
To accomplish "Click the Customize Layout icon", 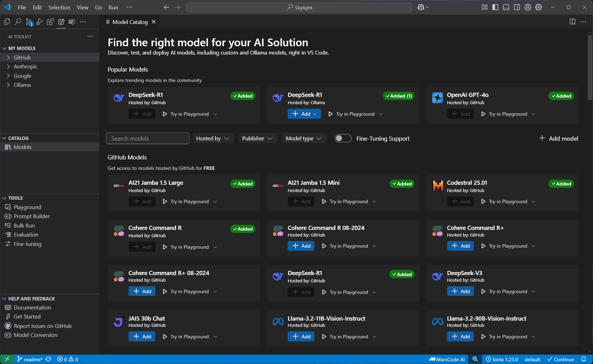I will (x=485, y=7).
